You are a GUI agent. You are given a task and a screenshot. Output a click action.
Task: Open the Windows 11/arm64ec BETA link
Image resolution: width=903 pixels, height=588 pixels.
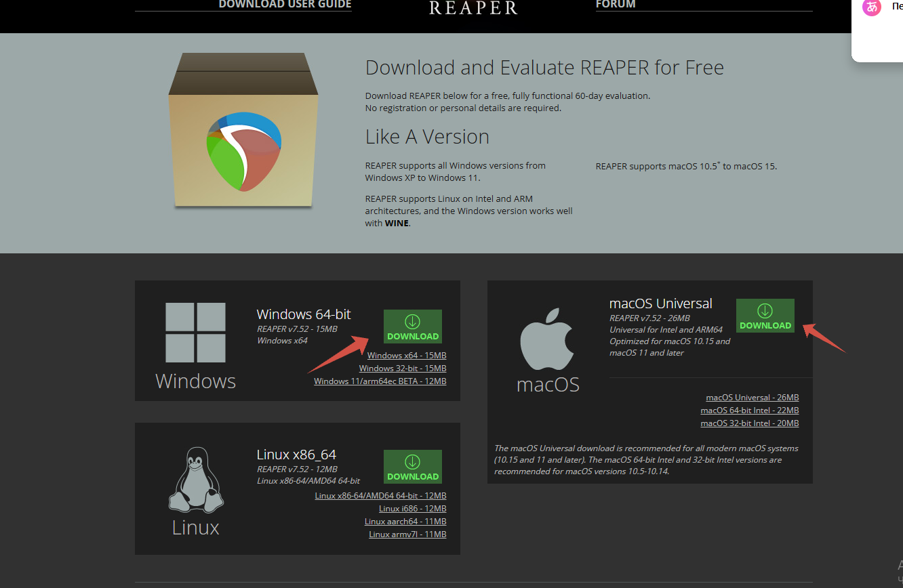click(x=380, y=381)
